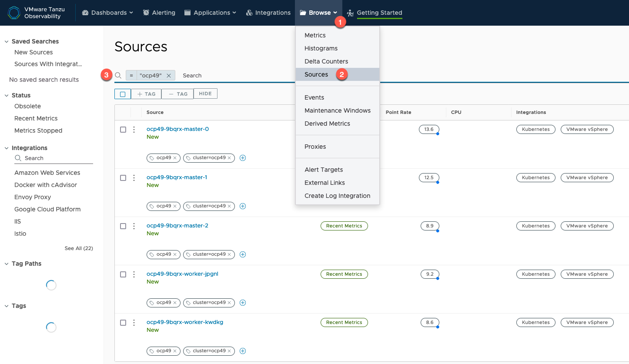The height and width of the screenshot is (364, 629).
Task: Add a tag to ocp49-9bqrx-master-2 via plus icon
Action: (x=243, y=254)
